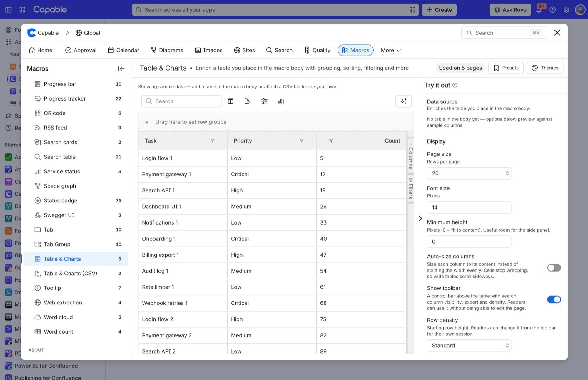The height and width of the screenshot is (380, 588).
Task: Click the Try it out help icon
Action: pyautogui.click(x=455, y=85)
